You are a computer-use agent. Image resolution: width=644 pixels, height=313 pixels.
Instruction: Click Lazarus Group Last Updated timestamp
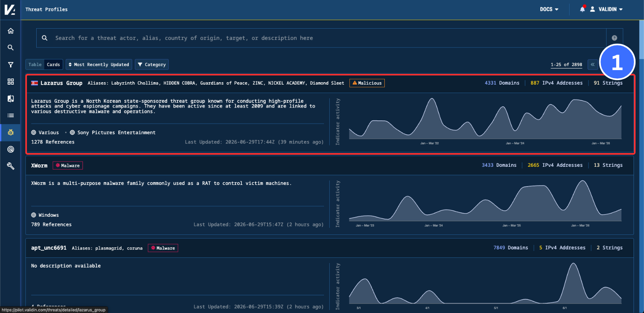click(x=254, y=142)
